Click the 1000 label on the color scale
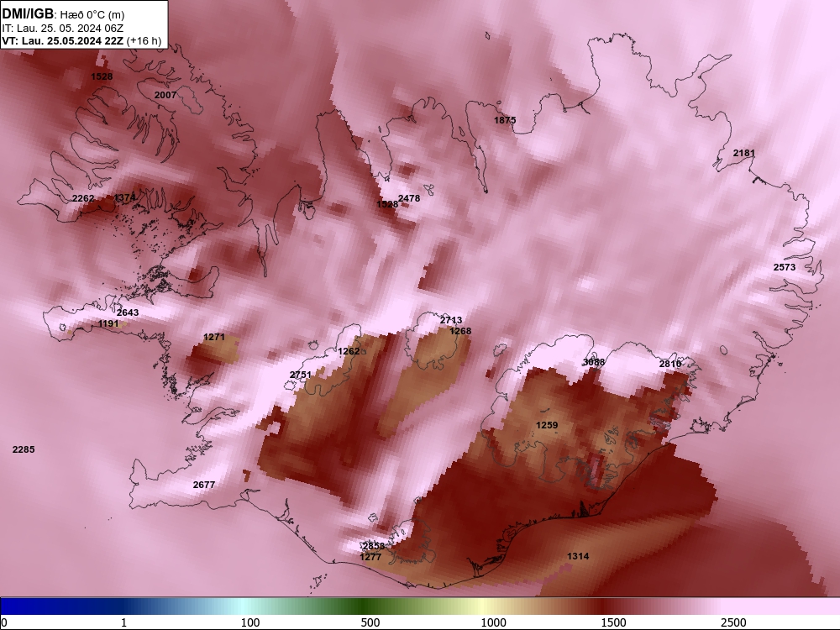Screen dimensions: 840x630 pyautogui.click(x=493, y=622)
